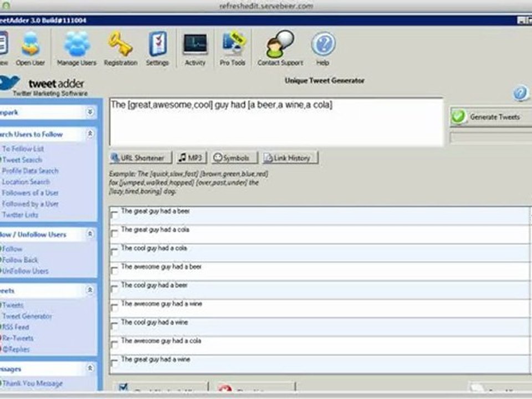Expand the top collapsed sidebar panel

click(x=90, y=111)
